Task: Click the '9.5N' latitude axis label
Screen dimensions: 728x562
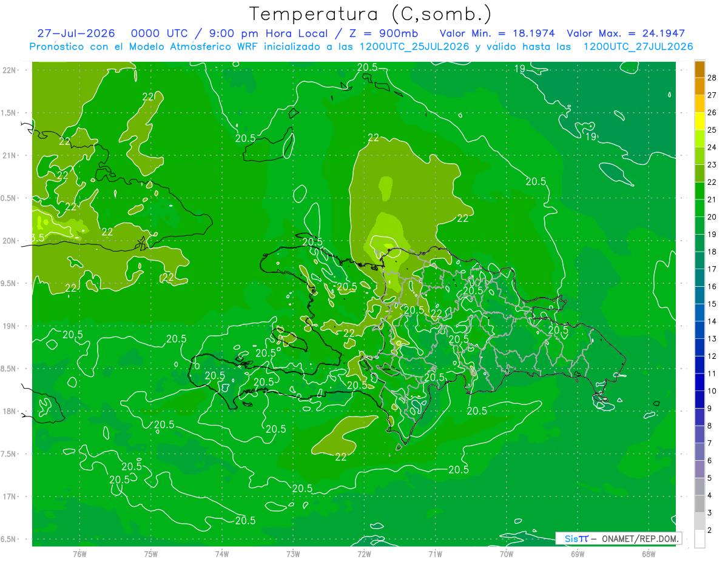Action: point(9,284)
